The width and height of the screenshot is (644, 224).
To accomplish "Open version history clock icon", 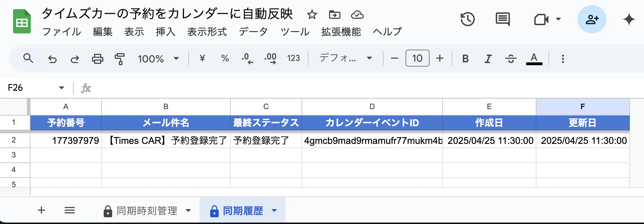I will pos(467,19).
